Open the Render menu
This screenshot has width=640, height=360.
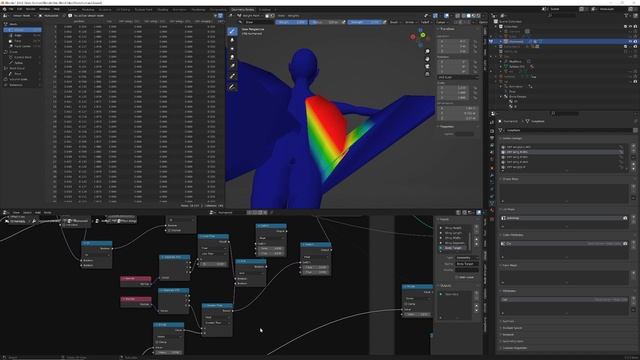click(31, 9)
